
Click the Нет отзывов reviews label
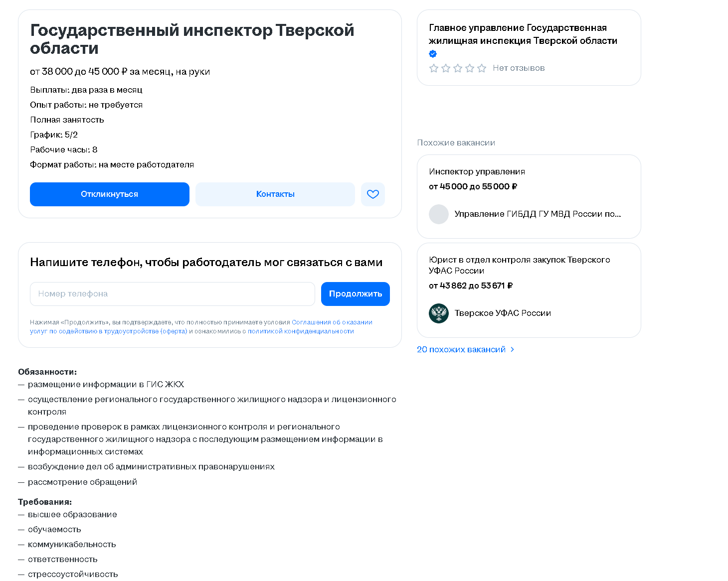519,68
